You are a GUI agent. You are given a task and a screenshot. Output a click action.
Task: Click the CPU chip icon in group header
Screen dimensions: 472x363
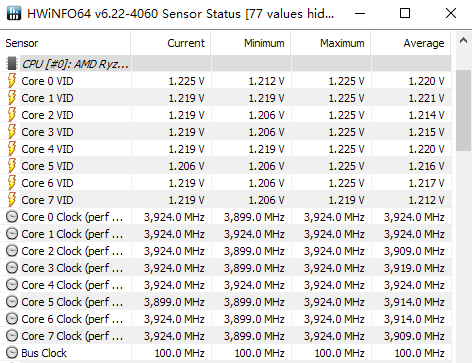pos(12,63)
